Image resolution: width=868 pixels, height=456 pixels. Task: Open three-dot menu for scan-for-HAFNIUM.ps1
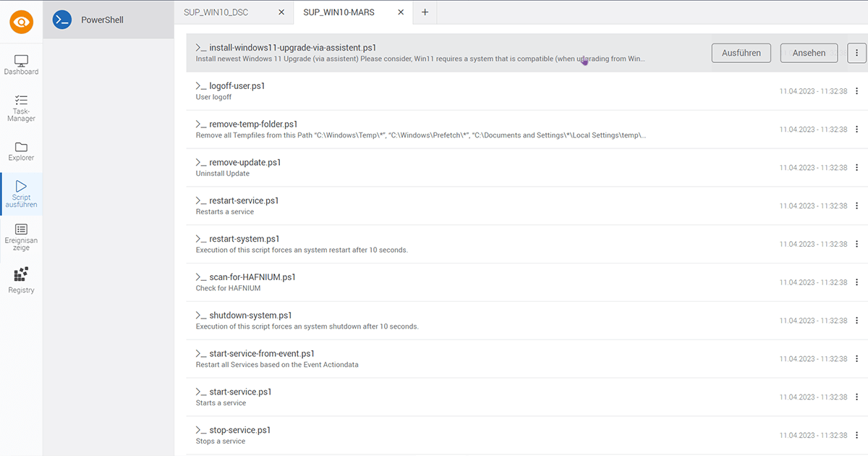point(856,282)
